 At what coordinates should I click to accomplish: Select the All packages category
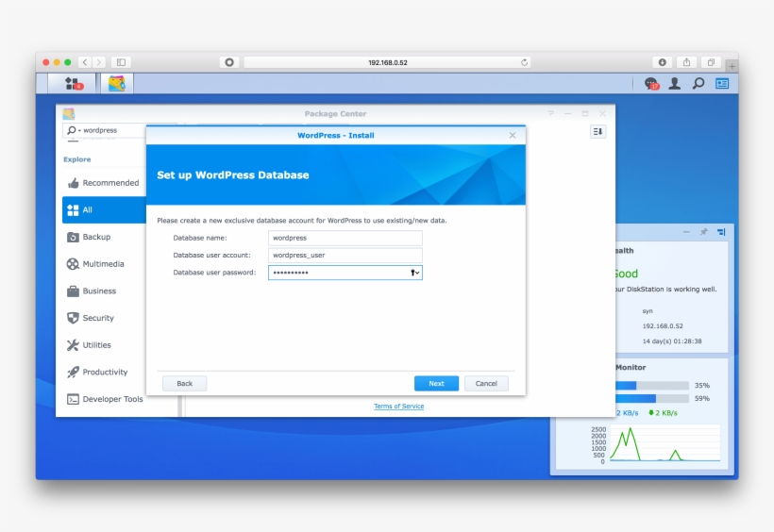coord(104,209)
